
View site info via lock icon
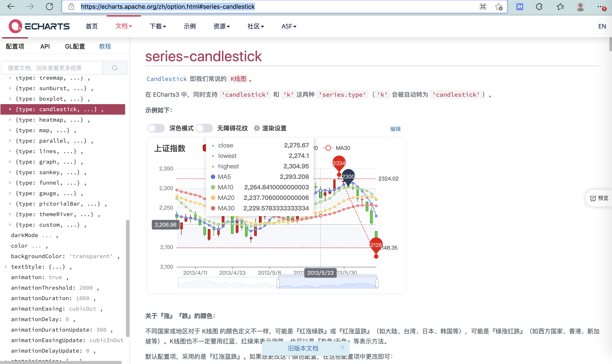[x=71, y=7]
